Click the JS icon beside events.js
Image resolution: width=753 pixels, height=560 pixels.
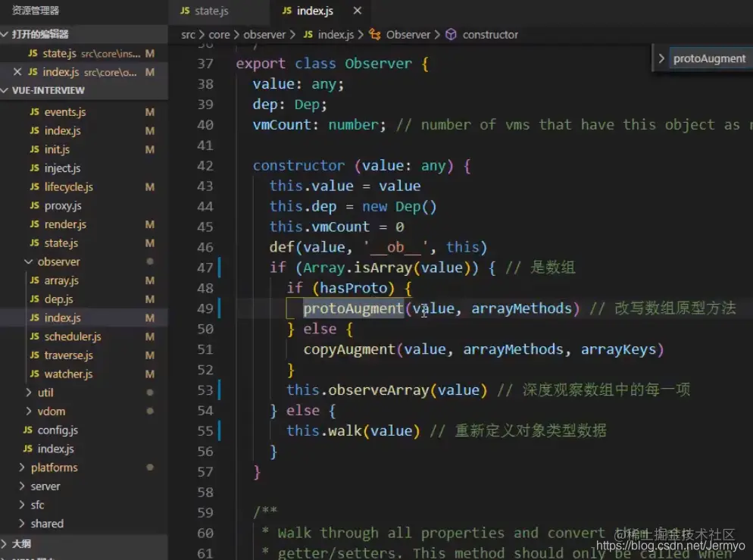35,112
